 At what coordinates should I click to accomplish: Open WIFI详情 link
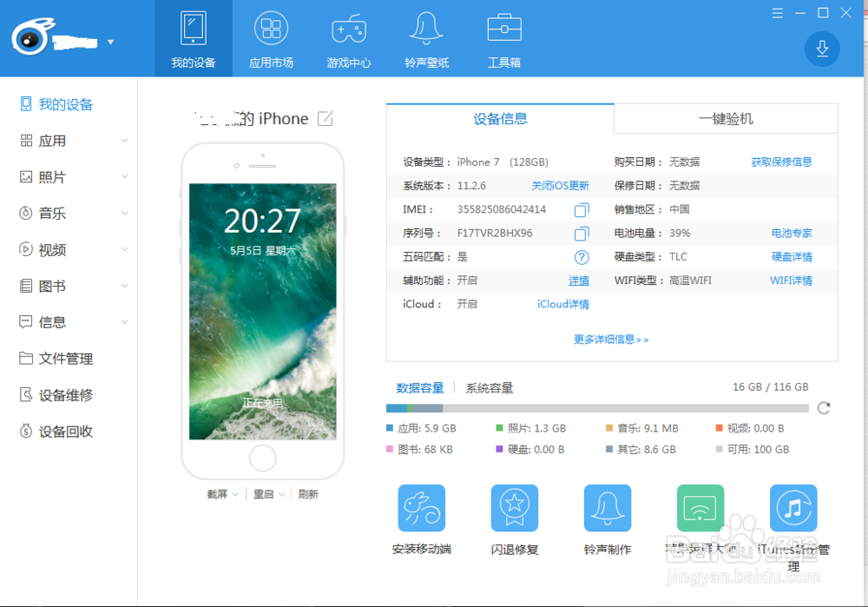(x=791, y=280)
